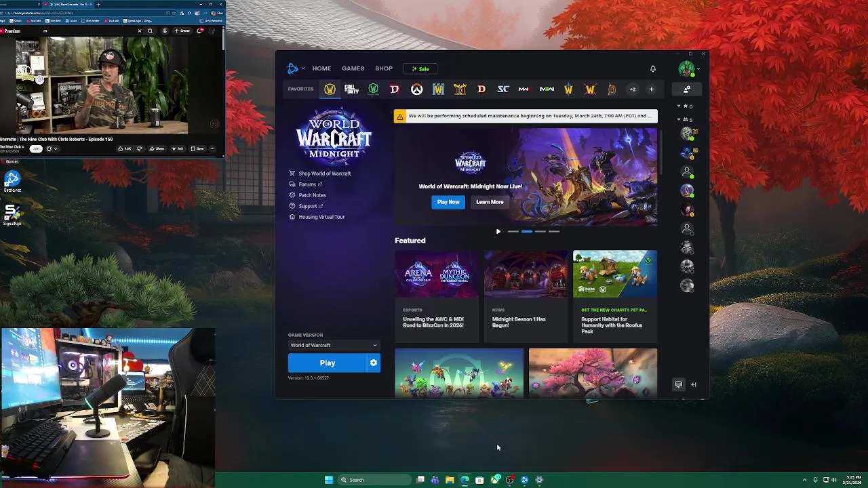Image resolution: width=868 pixels, height=488 pixels.
Task: Open File Explorer from taskbar
Action: coord(450,480)
